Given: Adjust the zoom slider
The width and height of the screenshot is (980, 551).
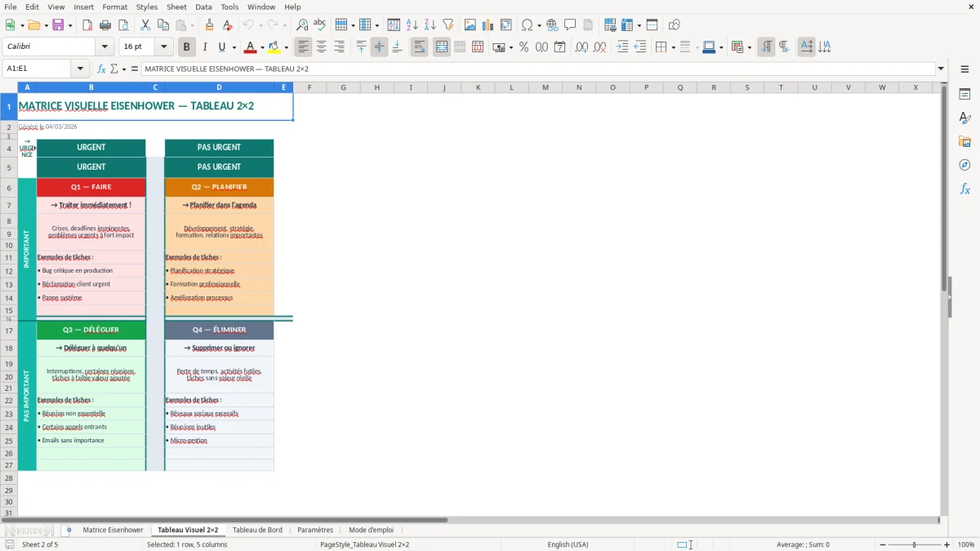Looking at the screenshot, I should pyautogui.click(x=914, y=544).
